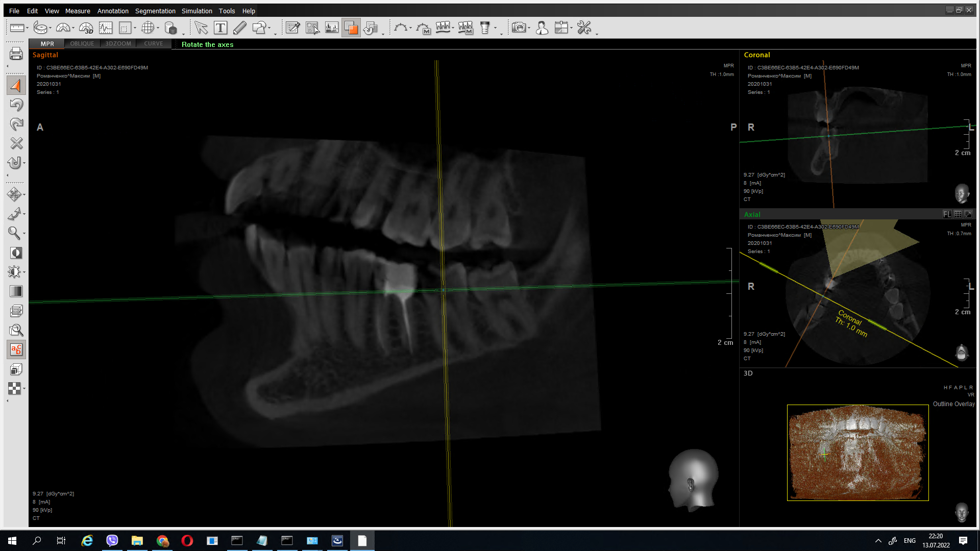Image resolution: width=980 pixels, height=551 pixels.
Task: Select the pencil draw tool
Action: [x=239, y=28]
